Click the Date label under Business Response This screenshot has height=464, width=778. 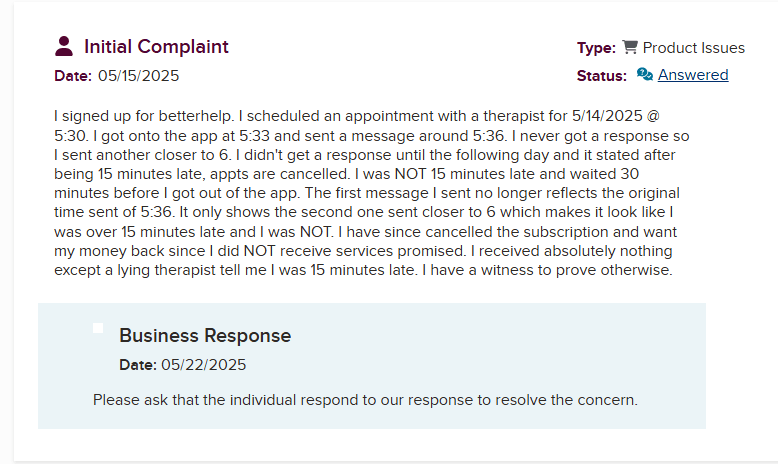point(138,365)
